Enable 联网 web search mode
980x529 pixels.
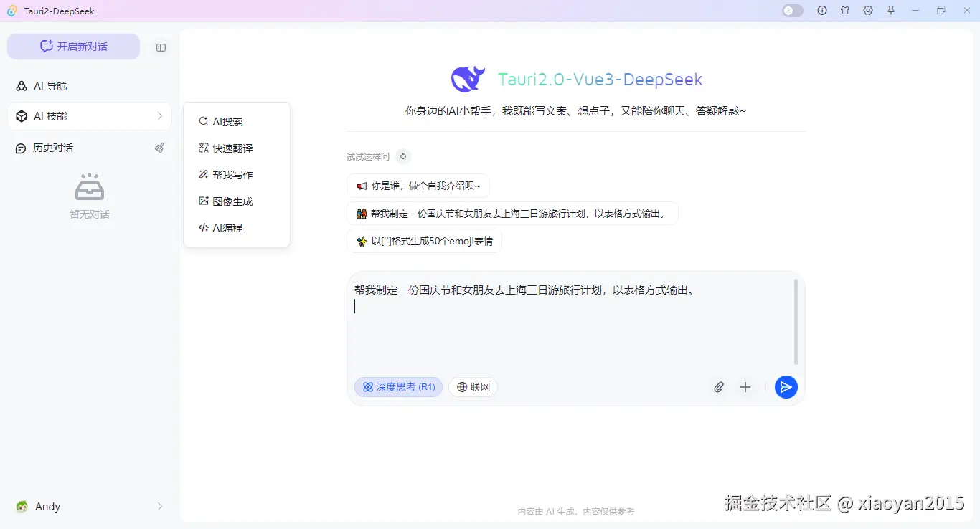[x=473, y=386]
